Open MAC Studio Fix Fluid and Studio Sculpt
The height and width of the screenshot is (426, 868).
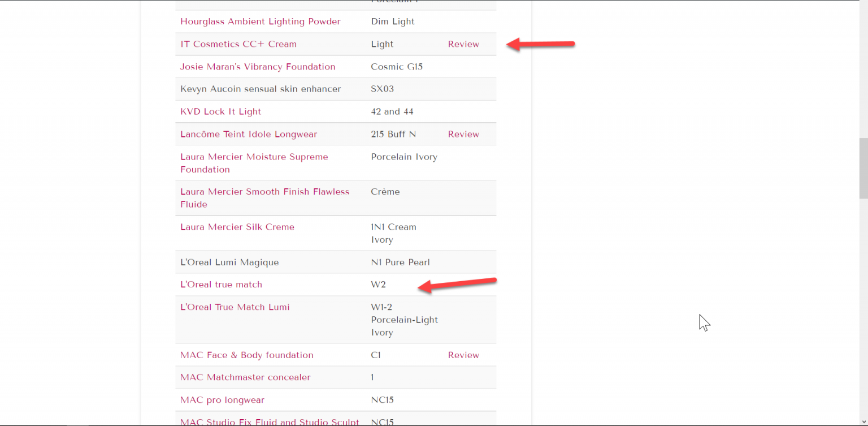269,422
